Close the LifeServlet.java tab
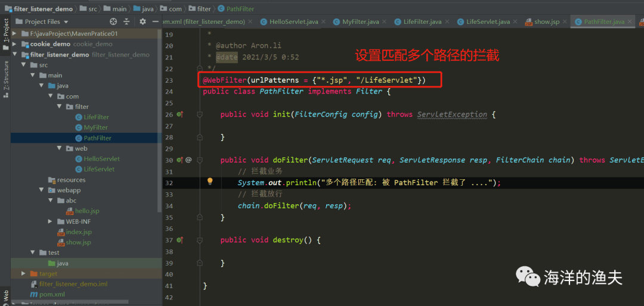This screenshot has width=644, height=306. pyautogui.click(x=515, y=21)
